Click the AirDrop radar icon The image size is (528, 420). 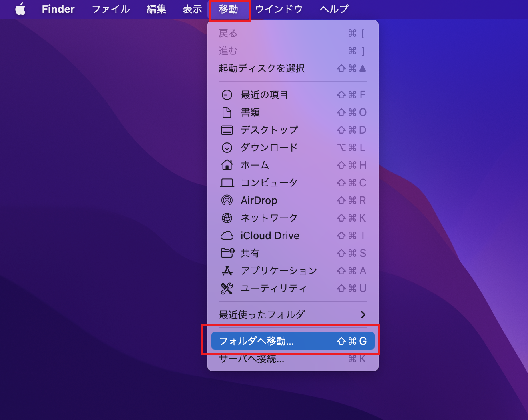[x=227, y=200]
